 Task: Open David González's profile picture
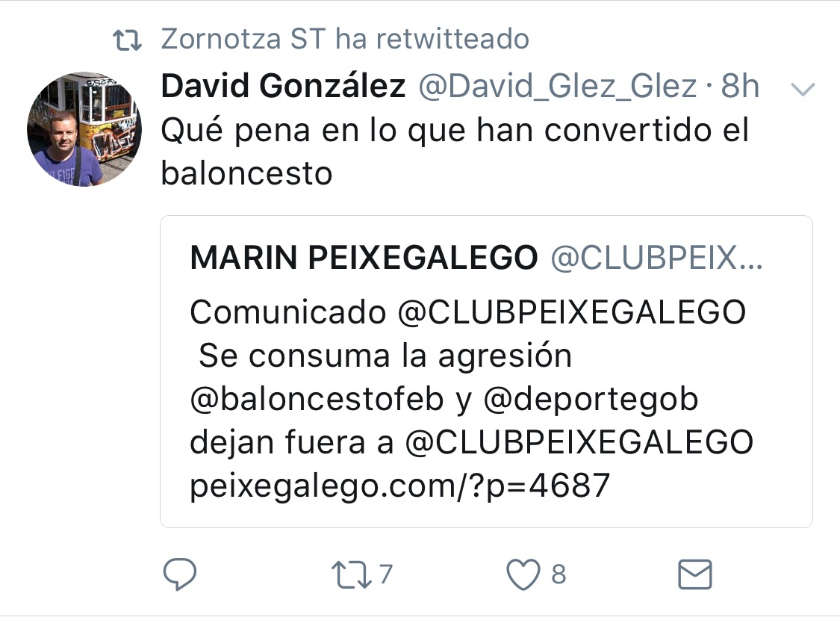(84, 129)
